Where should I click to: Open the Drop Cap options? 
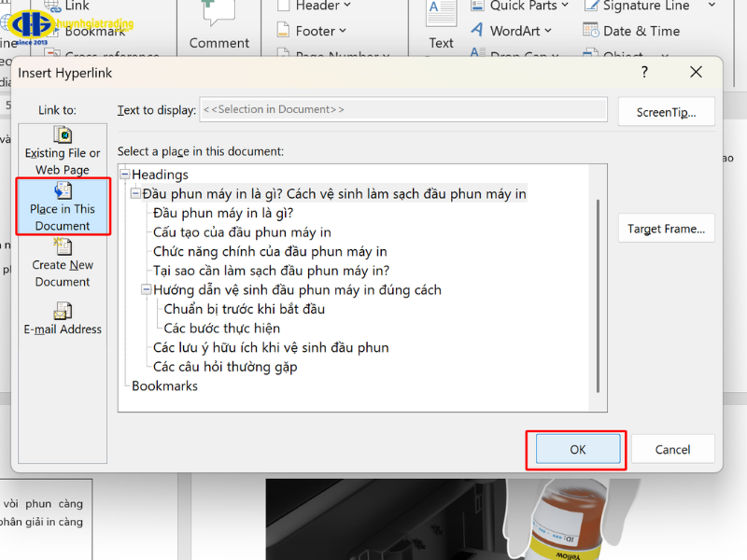(514, 54)
